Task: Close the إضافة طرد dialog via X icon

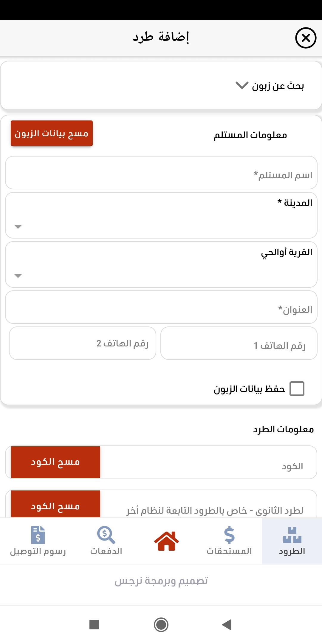Action: coord(306,38)
